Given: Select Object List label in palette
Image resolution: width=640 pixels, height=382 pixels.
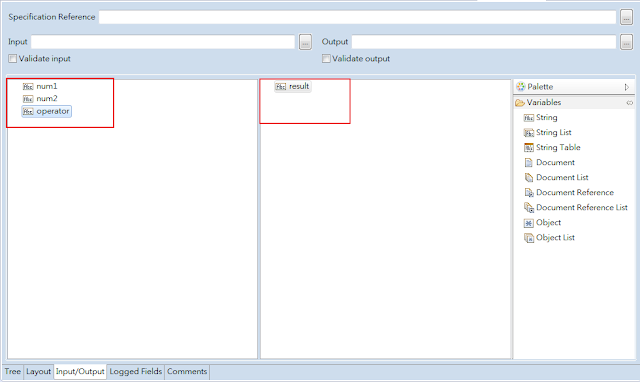Looking at the screenshot, I should pos(555,238).
